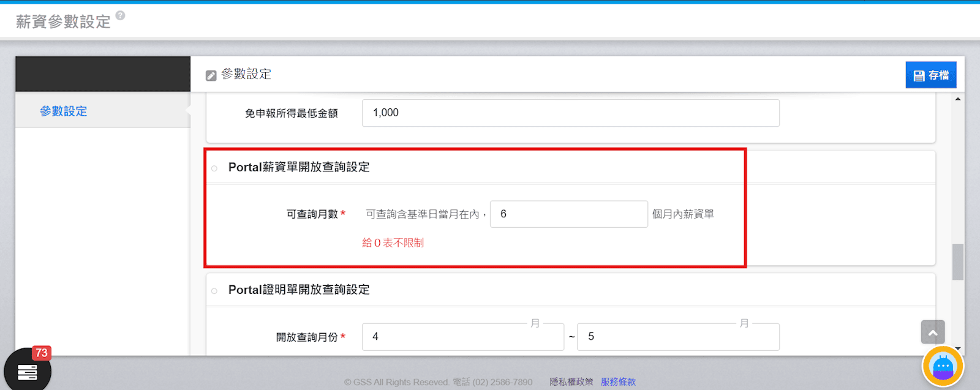Screen dimensions: 980x390
Task: Click the 薪資參數設定 page title
Action: pyautogui.click(x=63, y=21)
